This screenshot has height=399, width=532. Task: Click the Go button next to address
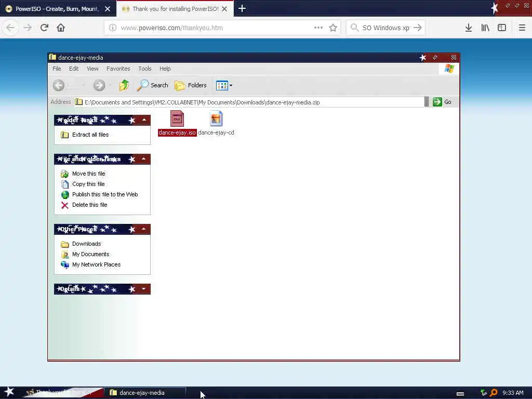pyautogui.click(x=442, y=102)
